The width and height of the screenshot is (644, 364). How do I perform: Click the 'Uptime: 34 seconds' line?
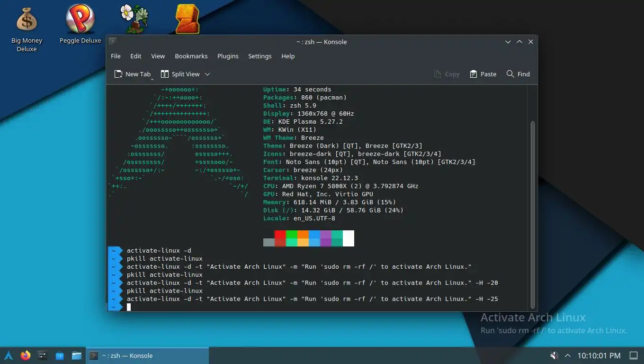pyautogui.click(x=297, y=90)
